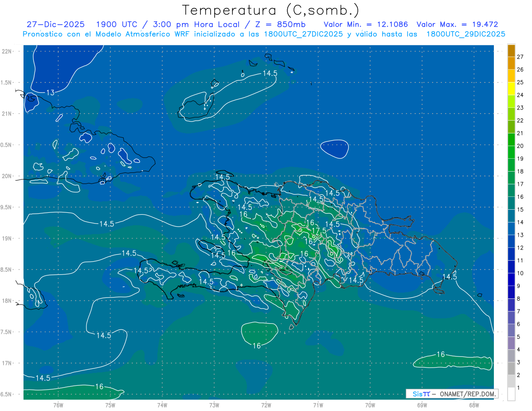Image resolution: width=532 pixels, height=411 pixels.
Task: Click the '68W' longitude axis label
Action: pyautogui.click(x=473, y=405)
